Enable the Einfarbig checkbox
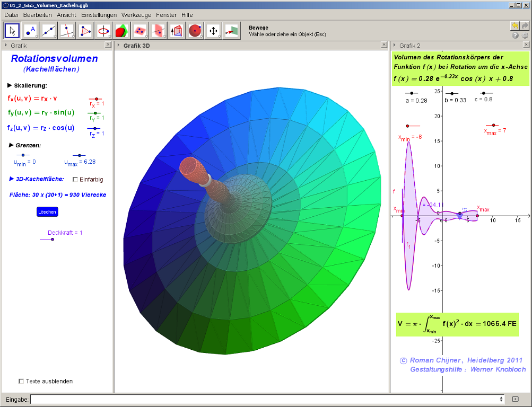The height and width of the screenshot is (407, 532). click(75, 179)
